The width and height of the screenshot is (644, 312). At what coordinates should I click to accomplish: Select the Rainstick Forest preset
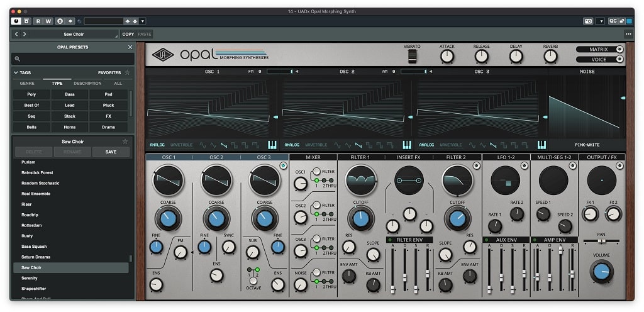pyautogui.click(x=70, y=173)
